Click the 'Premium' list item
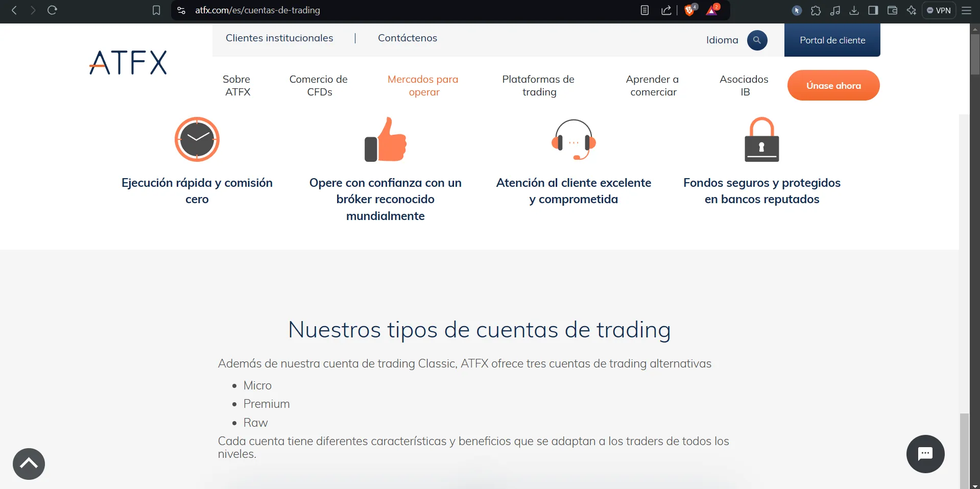 pyautogui.click(x=267, y=404)
